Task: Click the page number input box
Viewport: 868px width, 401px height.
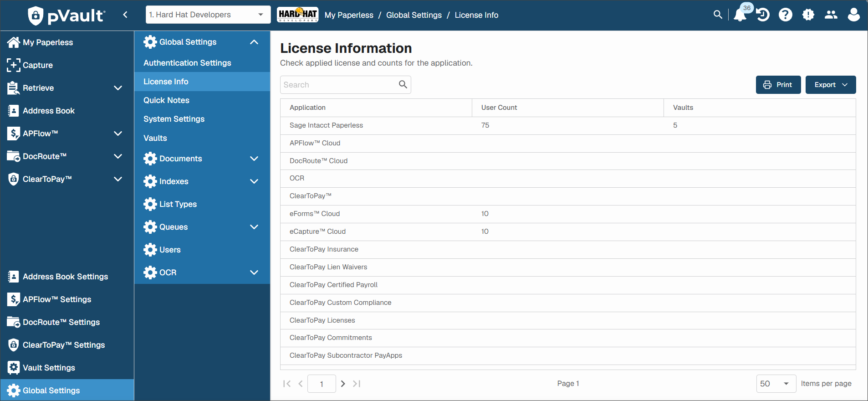Action: click(322, 384)
